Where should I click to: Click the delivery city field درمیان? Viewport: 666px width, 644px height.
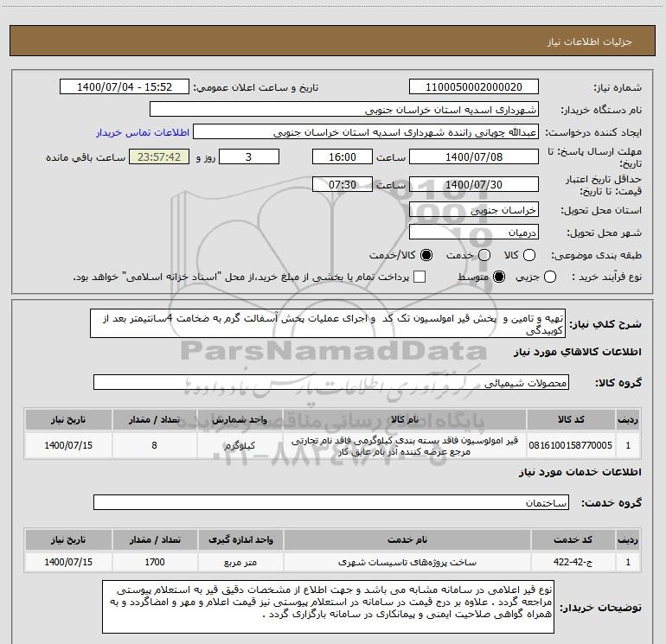[x=474, y=232]
